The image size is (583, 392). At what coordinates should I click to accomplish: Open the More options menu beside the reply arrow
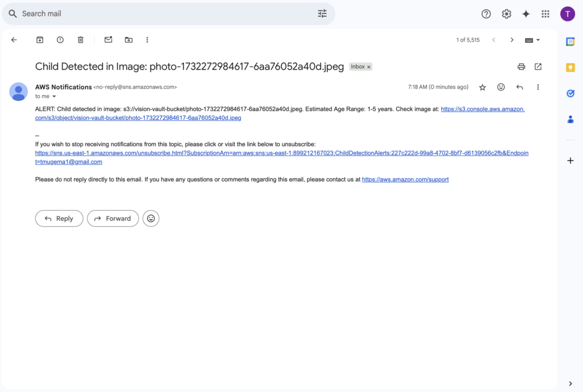(x=538, y=87)
